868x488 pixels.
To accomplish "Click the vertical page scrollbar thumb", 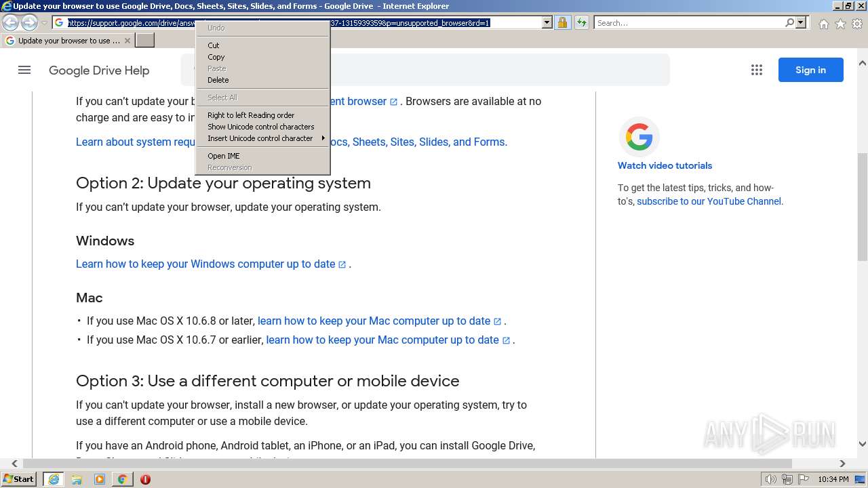I will click(862, 207).
